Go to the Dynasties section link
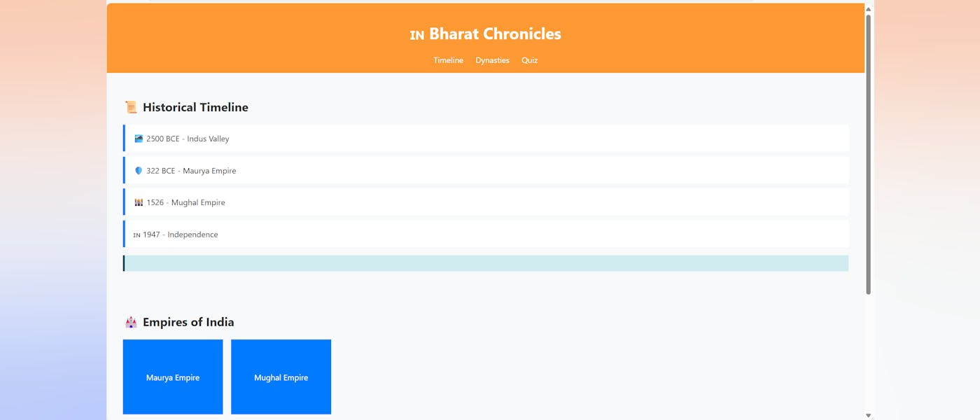The height and width of the screenshot is (420, 980). coord(492,60)
